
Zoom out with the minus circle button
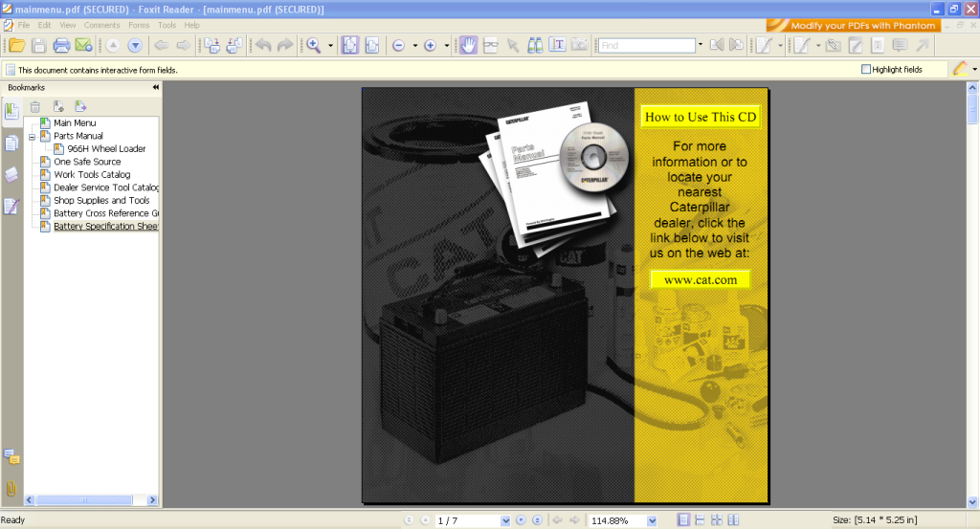[x=399, y=45]
